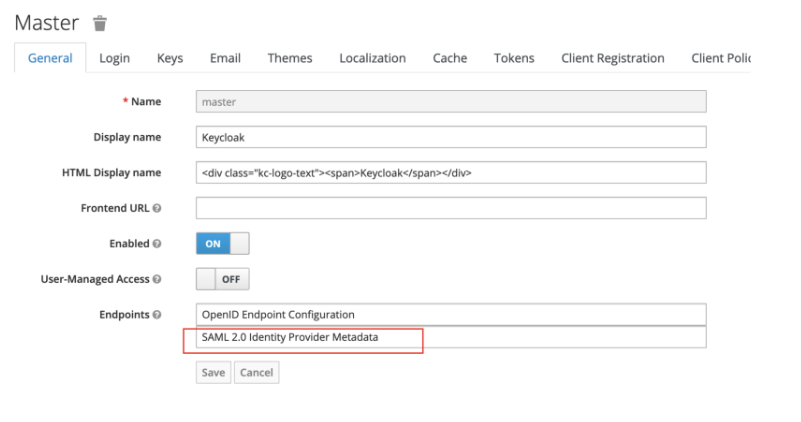Click the Name field containing master
This screenshot has height=422, width=801.
click(x=451, y=102)
